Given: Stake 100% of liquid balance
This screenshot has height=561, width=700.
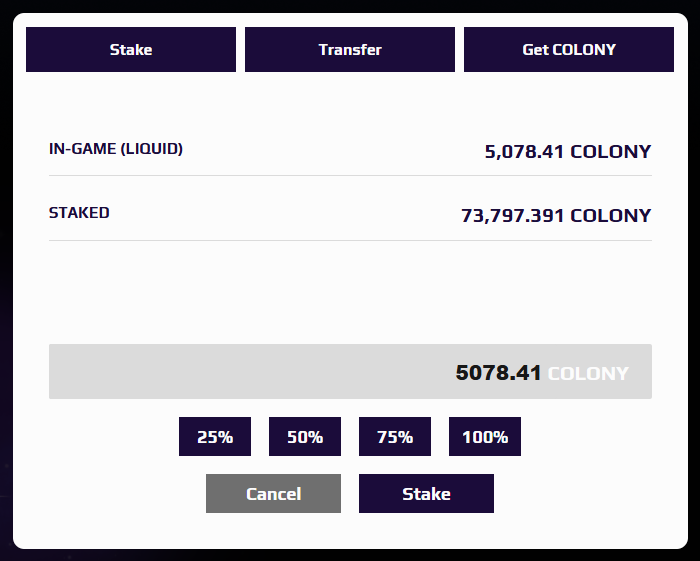Looking at the screenshot, I should coord(485,437).
